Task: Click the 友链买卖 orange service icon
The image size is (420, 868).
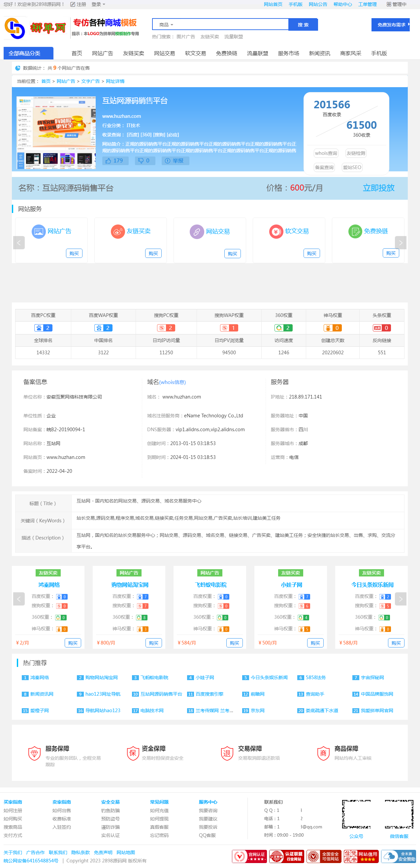Action: click(x=117, y=231)
